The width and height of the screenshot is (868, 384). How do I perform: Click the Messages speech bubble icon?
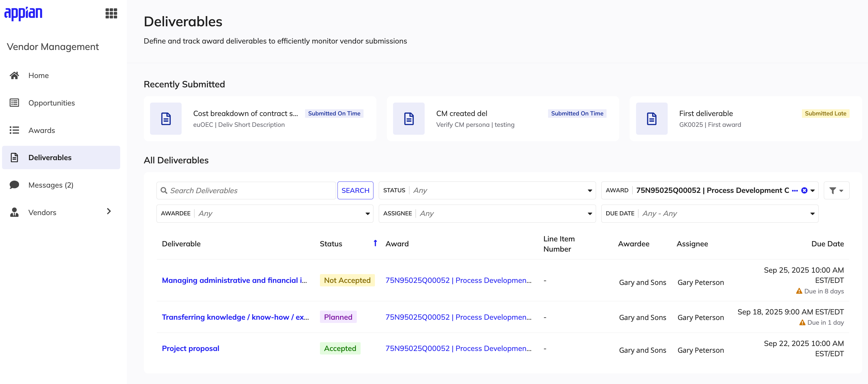tap(14, 185)
